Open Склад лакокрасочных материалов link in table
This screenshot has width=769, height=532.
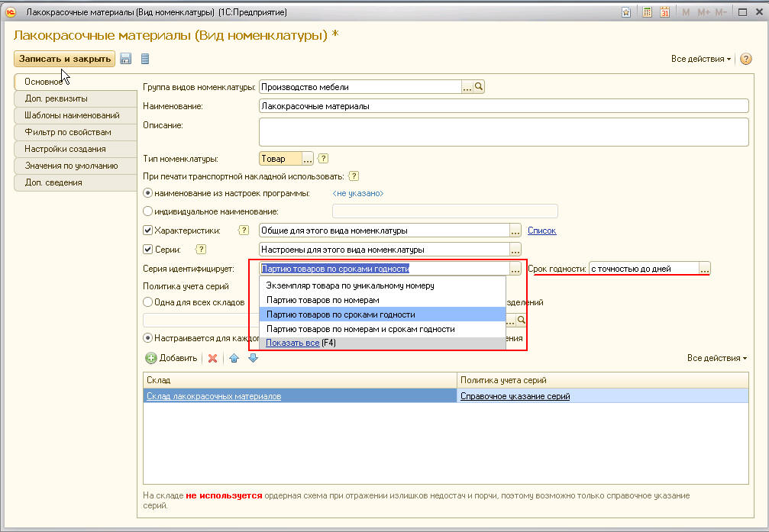214,396
